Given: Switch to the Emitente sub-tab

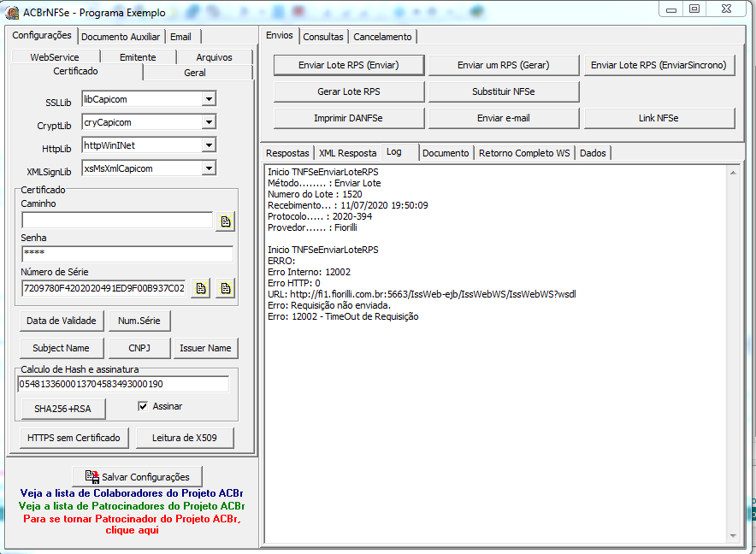Looking at the screenshot, I should pos(138,57).
